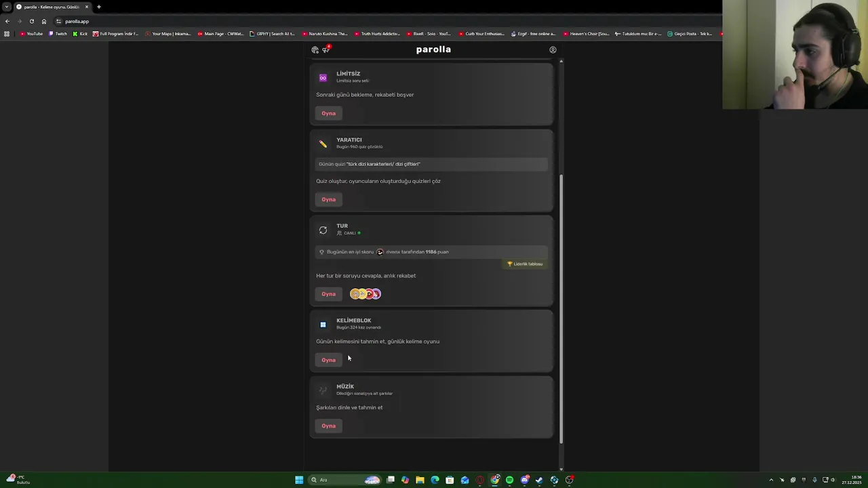Play the Yaratıcı mode with Oyna
The width and height of the screenshot is (868, 488).
pos(329,199)
